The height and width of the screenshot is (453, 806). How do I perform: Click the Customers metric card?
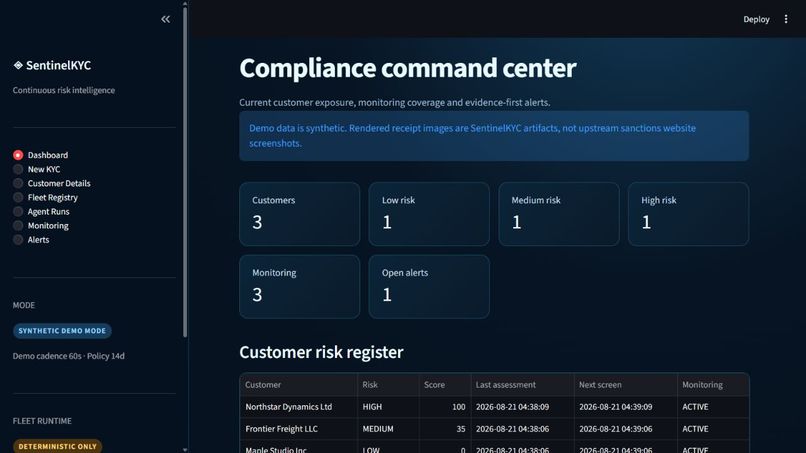(x=299, y=214)
